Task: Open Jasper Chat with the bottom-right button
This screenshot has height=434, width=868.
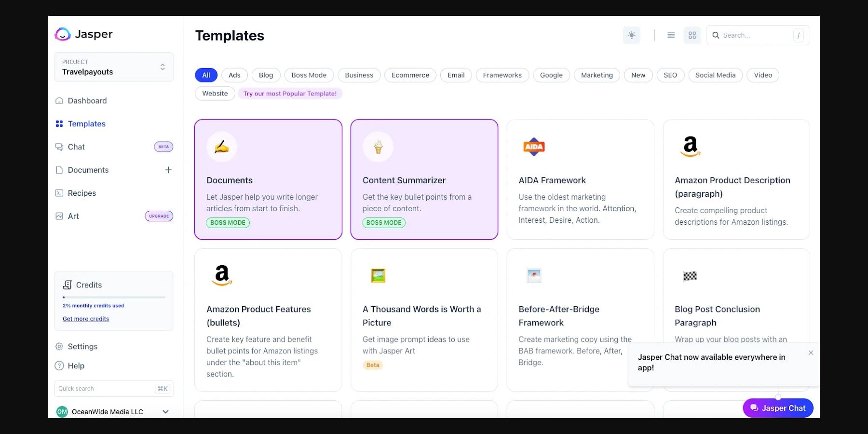Action: tap(777, 407)
